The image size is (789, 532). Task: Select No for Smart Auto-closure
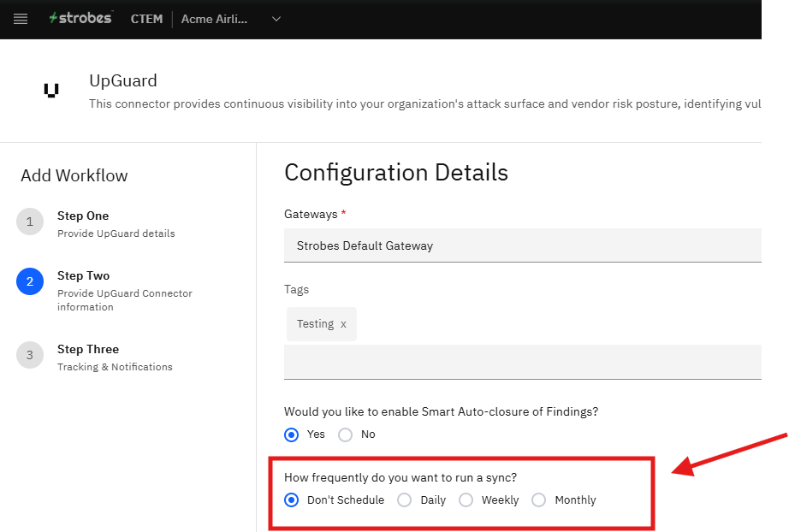(345, 434)
